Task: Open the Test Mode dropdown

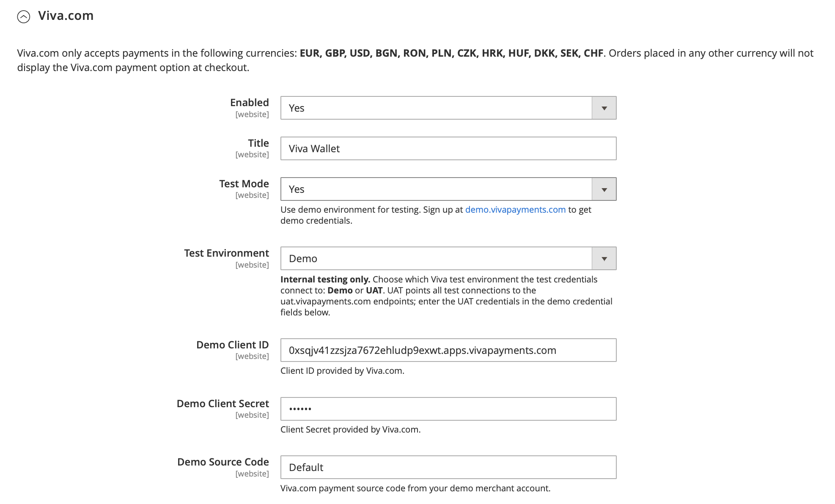Action: [x=448, y=189]
